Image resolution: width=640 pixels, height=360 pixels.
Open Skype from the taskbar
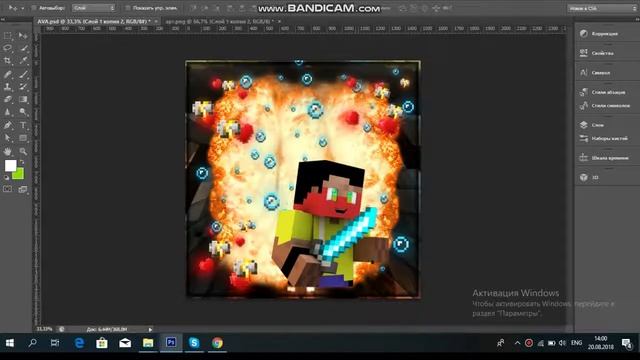point(194,343)
